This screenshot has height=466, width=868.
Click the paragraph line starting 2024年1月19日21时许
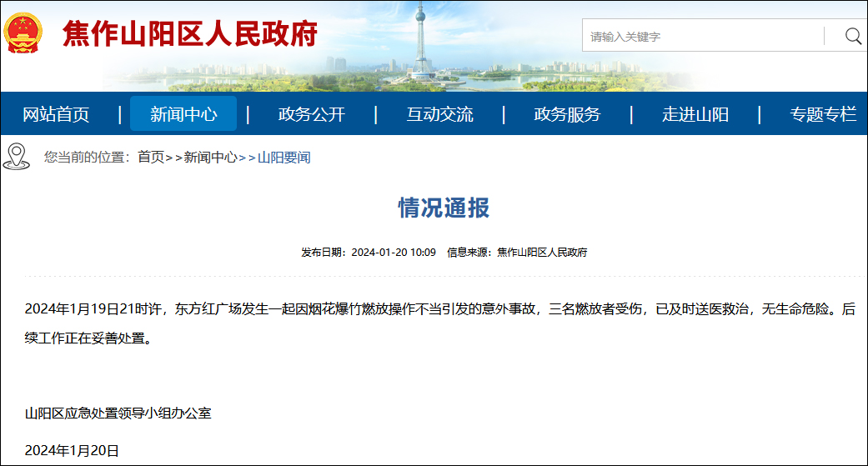[440, 308]
